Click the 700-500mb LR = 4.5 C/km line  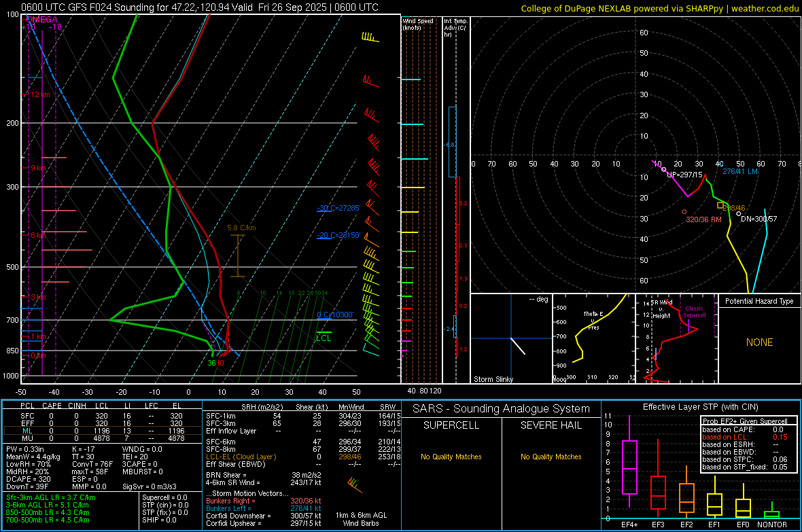pyautogui.click(x=48, y=520)
